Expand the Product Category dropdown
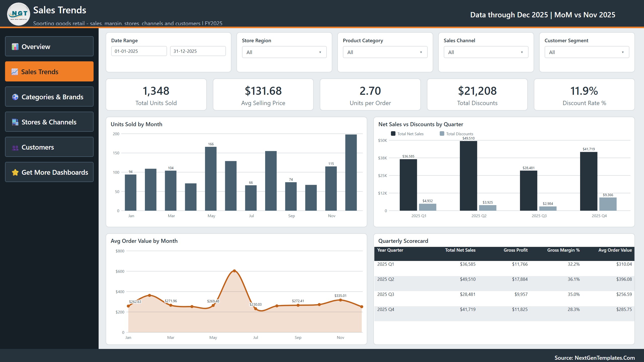Image resolution: width=644 pixels, height=362 pixels. coord(385,52)
